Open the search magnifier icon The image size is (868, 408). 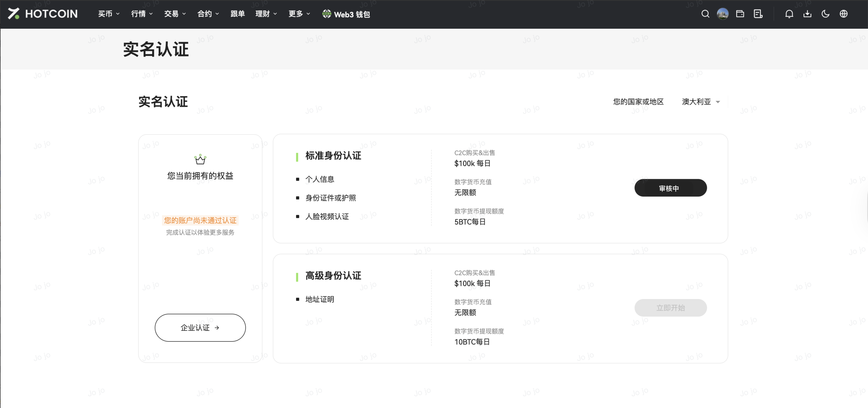[705, 14]
